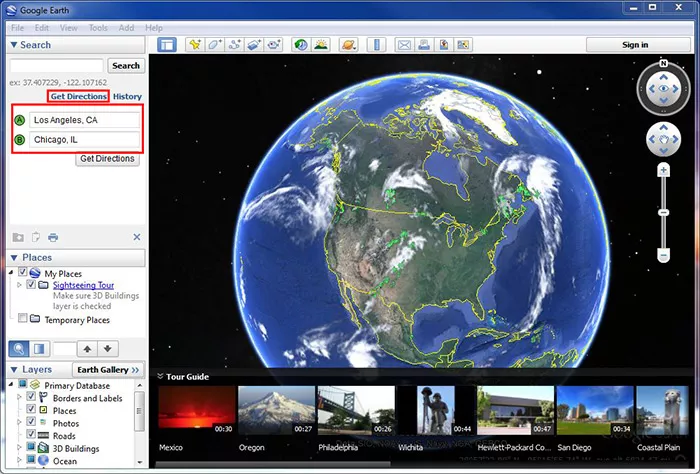Open the View menu
Image resolution: width=700 pixels, height=474 pixels.
69,28
